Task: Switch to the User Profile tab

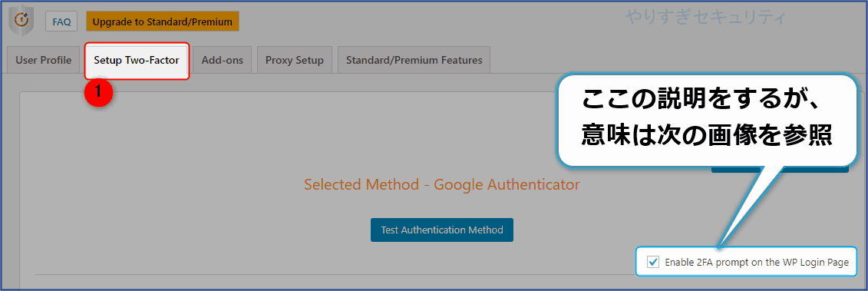Action: tap(43, 60)
